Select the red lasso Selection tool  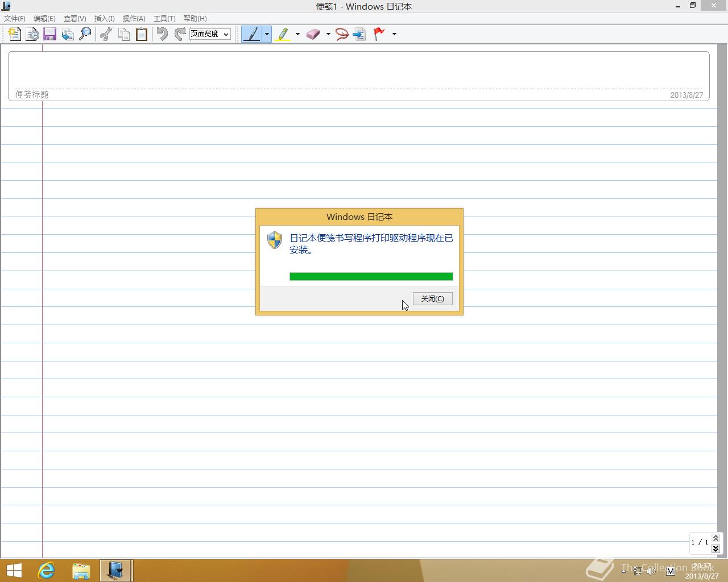click(342, 34)
